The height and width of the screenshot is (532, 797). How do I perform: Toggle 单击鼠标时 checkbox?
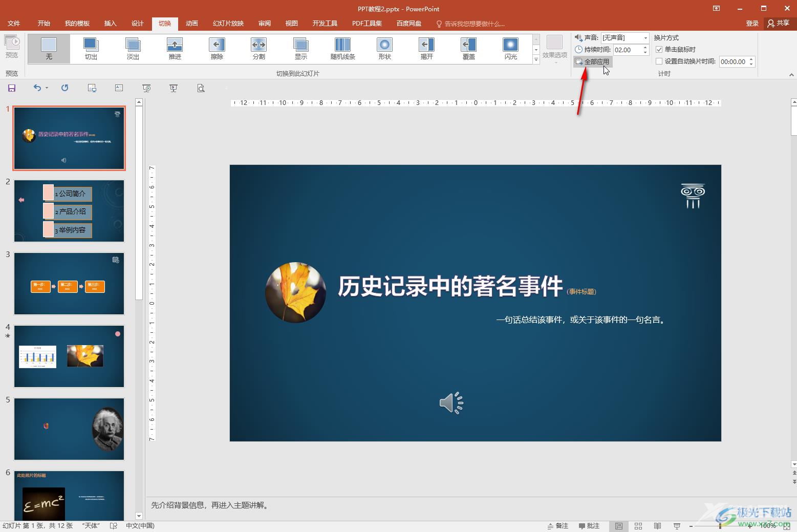pyautogui.click(x=659, y=50)
